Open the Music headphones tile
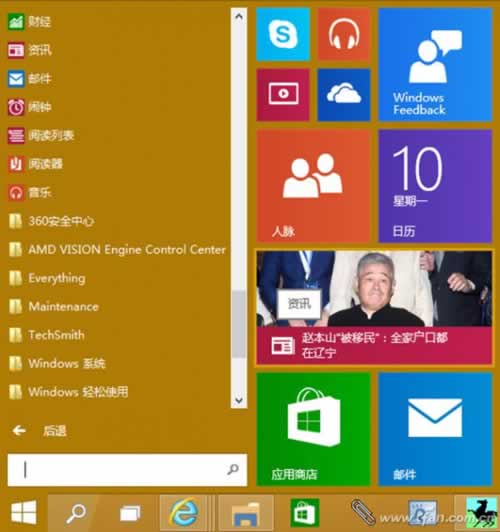 344,34
